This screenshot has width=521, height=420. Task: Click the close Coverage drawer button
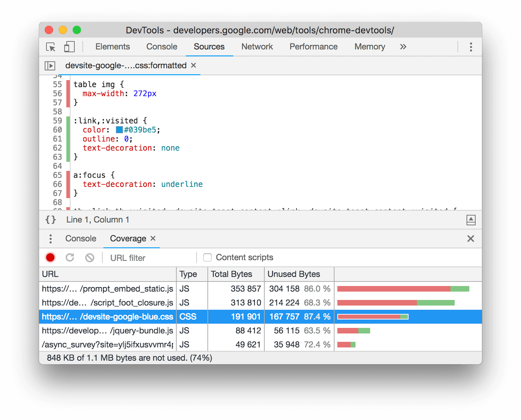click(x=471, y=238)
